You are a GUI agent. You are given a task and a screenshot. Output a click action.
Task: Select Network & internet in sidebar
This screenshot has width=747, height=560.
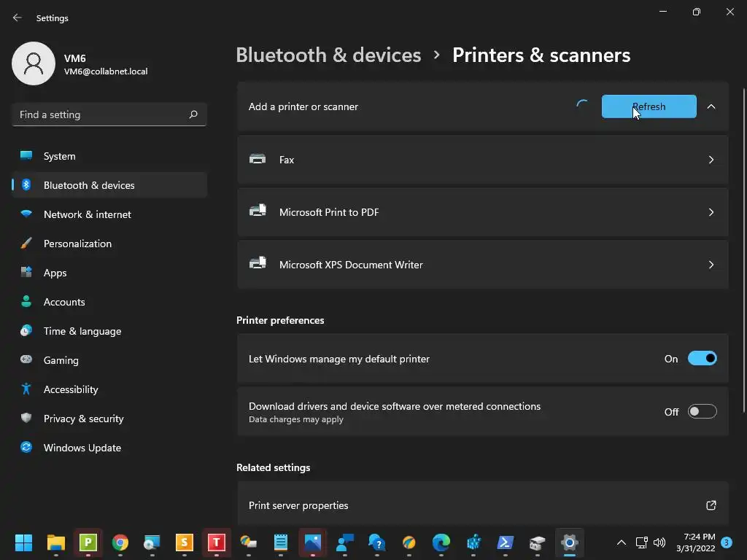pyautogui.click(x=109, y=214)
